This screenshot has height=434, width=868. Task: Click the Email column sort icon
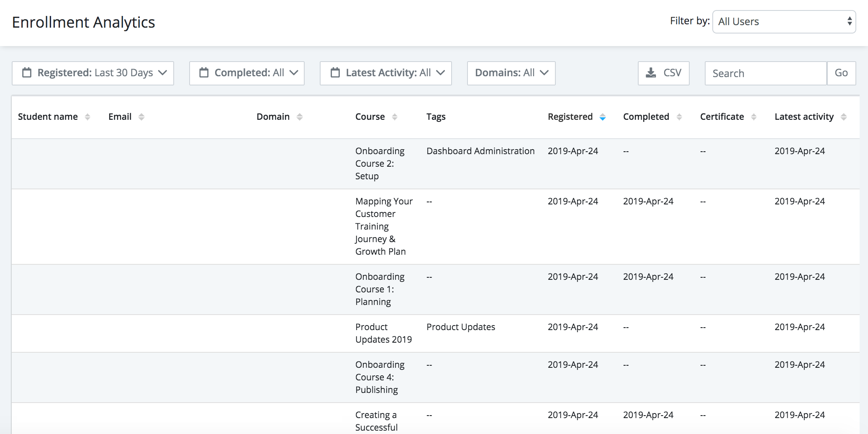[x=141, y=117]
